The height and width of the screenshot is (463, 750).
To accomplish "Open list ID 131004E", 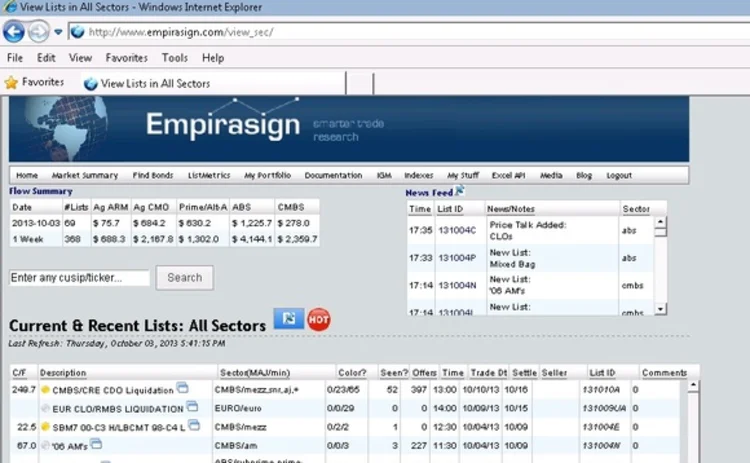I will point(601,427).
